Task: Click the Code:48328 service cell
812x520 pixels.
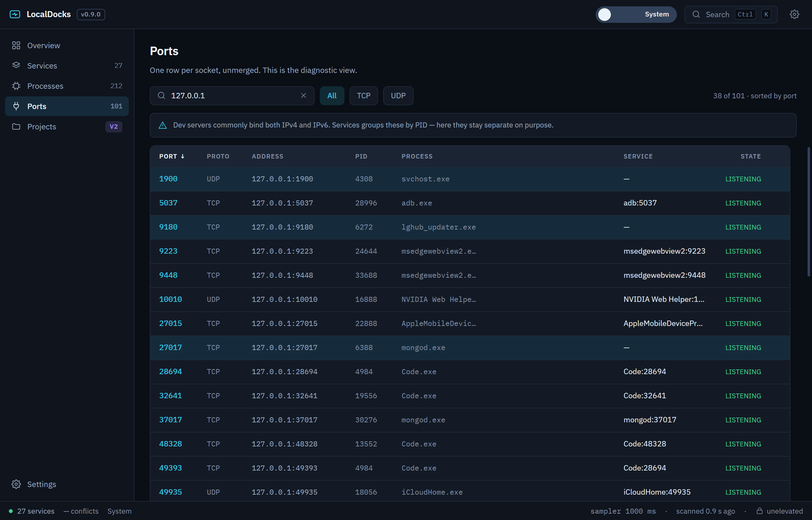Action: pyautogui.click(x=645, y=443)
